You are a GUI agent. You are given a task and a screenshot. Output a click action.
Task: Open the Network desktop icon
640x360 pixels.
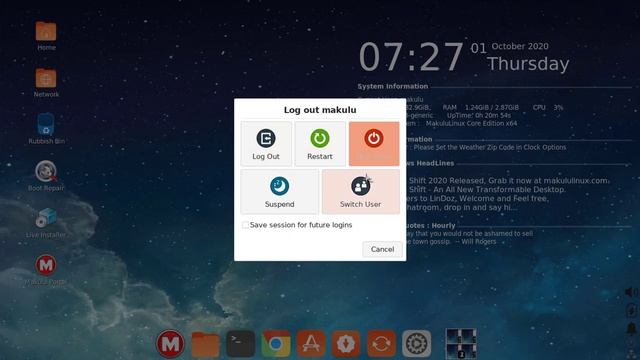(46, 83)
